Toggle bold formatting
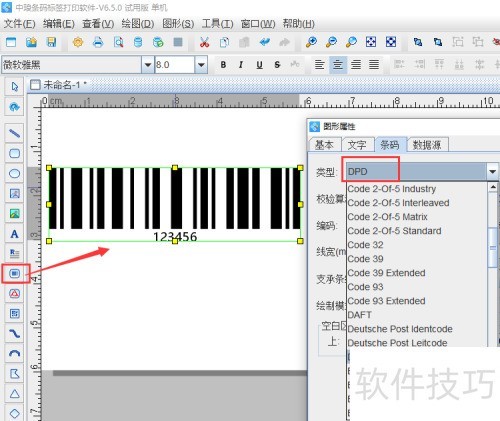The height and width of the screenshot is (421, 500). tap(223, 65)
